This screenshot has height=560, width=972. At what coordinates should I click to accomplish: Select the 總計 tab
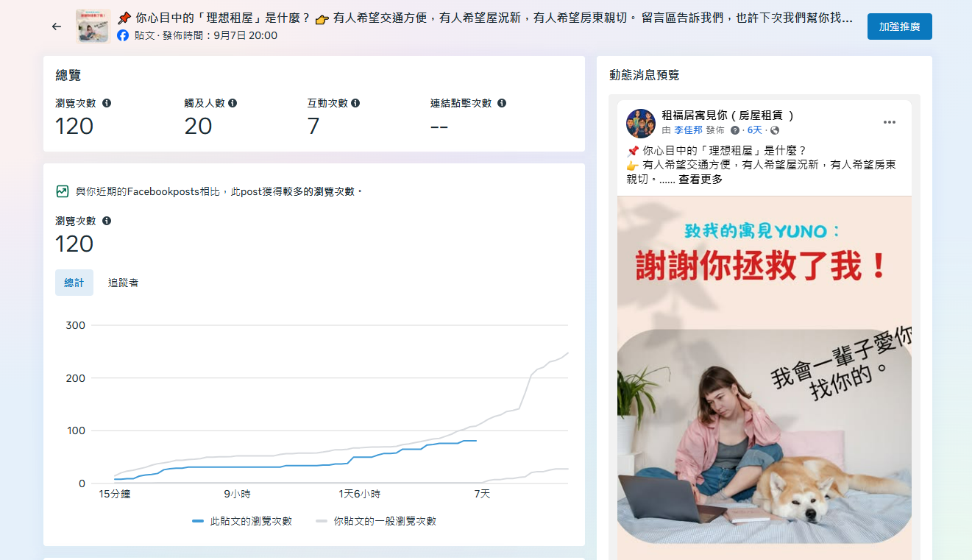click(74, 283)
